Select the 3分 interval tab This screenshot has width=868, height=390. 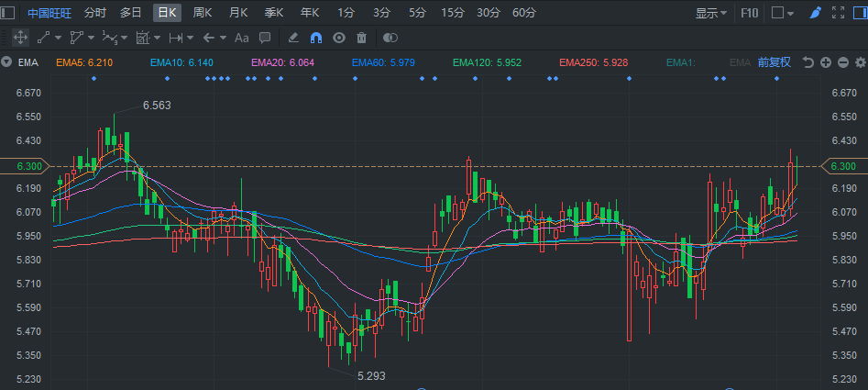[381, 13]
